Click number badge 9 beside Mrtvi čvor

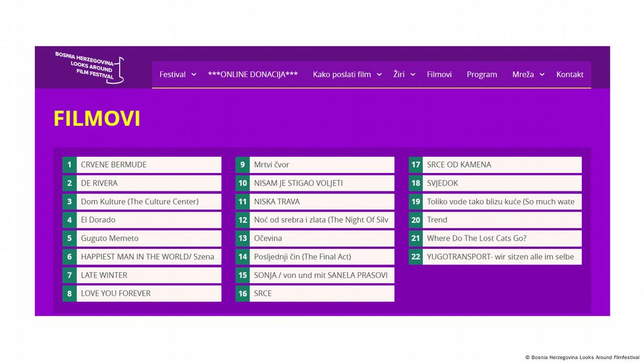243,165
